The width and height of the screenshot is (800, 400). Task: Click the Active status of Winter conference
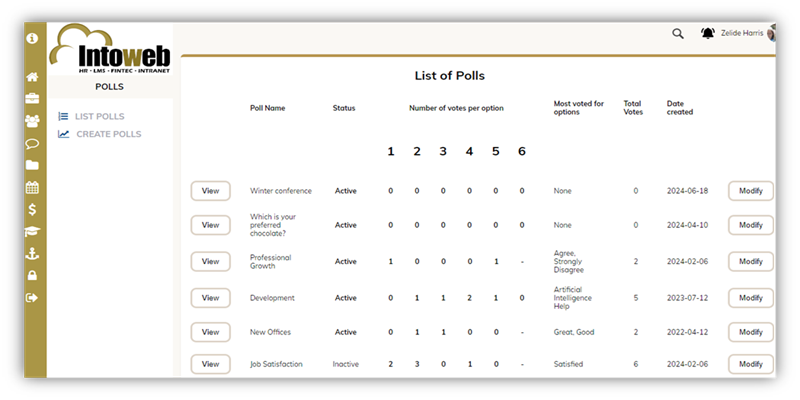tap(345, 191)
